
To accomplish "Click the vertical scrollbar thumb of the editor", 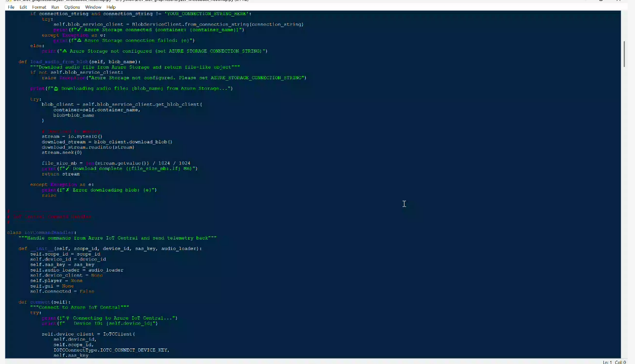I will coord(624,54).
